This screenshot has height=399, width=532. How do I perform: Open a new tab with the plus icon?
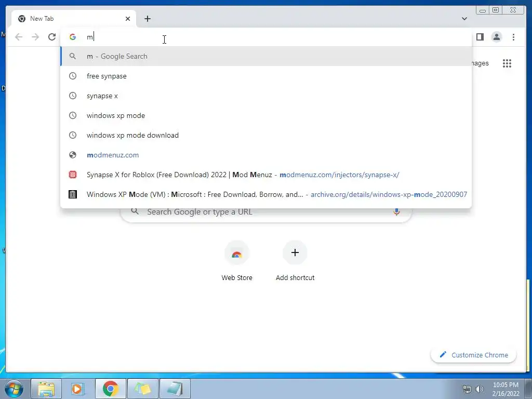(147, 19)
